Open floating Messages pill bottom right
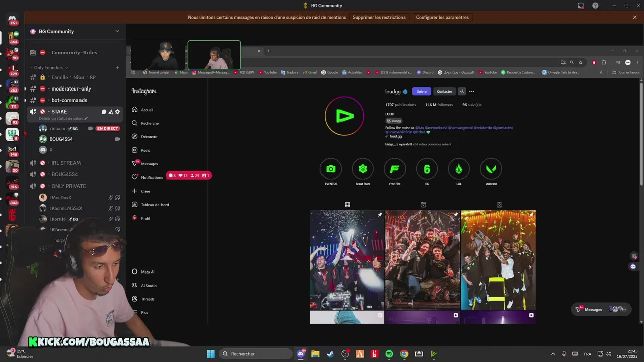 point(602,309)
